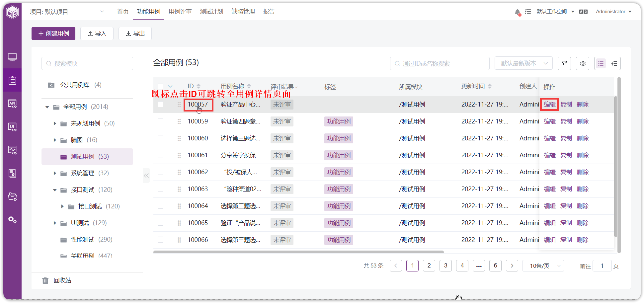Click the MeterSphere logo
The width and height of the screenshot is (644, 303).
pos(12,12)
